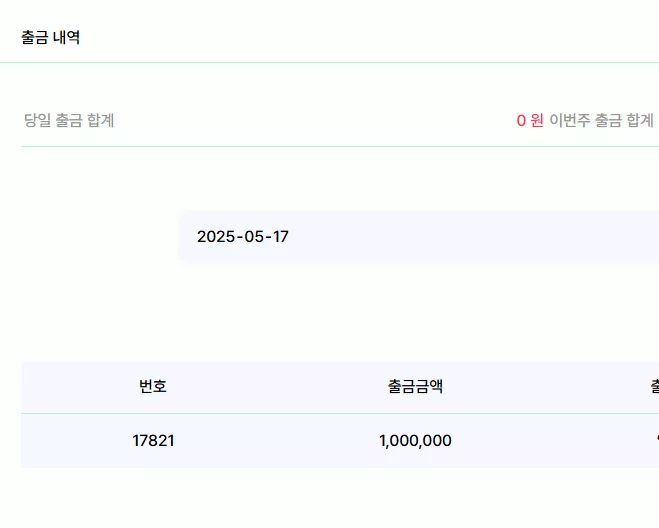Click the partially visible third column header
Image resolution: width=659 pixels, height=528 pixels.
[x=655, y=386]
